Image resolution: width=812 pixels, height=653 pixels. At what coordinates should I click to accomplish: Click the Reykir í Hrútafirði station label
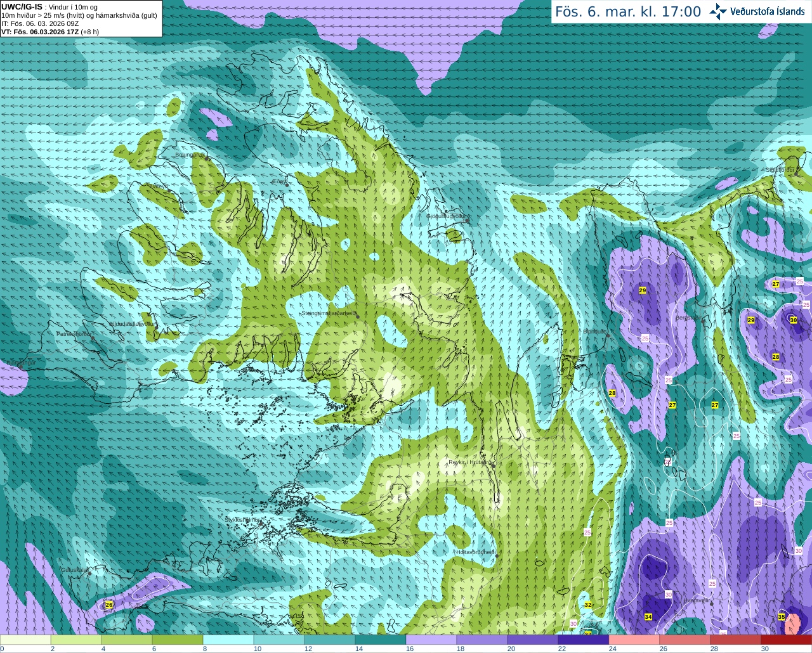click(x=471, y=462)
